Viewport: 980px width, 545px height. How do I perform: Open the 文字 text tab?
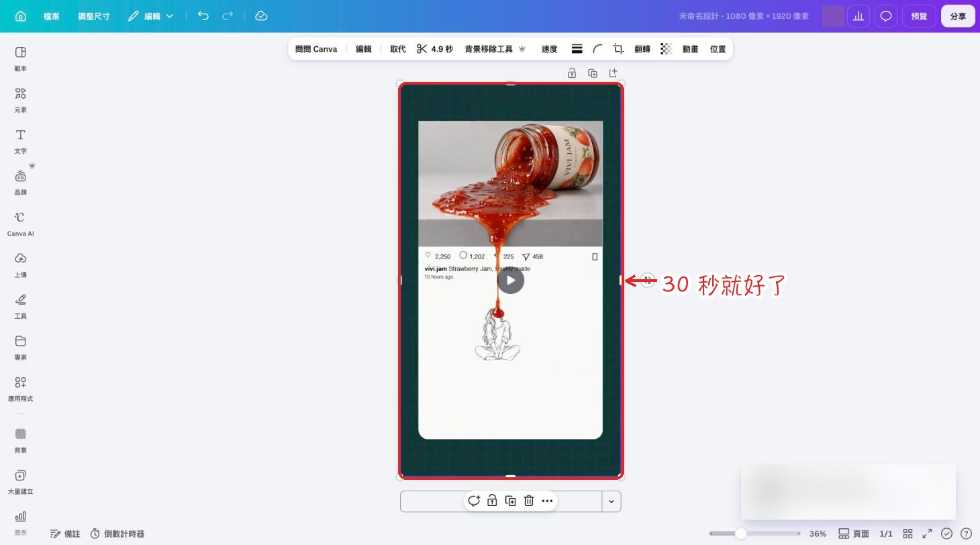(x=21, y=141)
